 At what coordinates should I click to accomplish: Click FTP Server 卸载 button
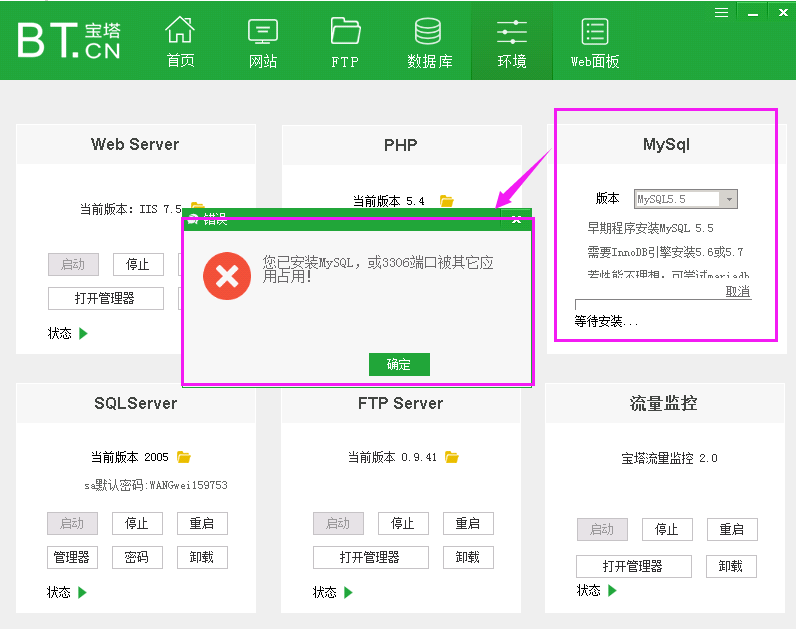468,557
